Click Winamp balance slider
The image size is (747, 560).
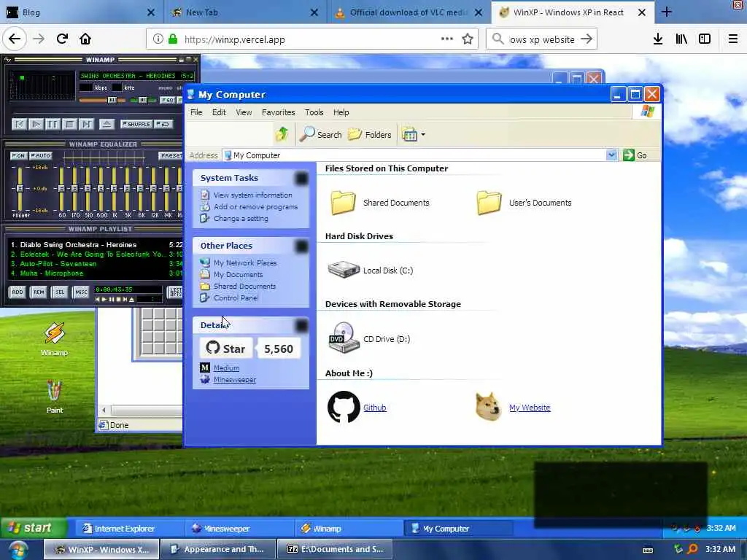pos(143,100)
